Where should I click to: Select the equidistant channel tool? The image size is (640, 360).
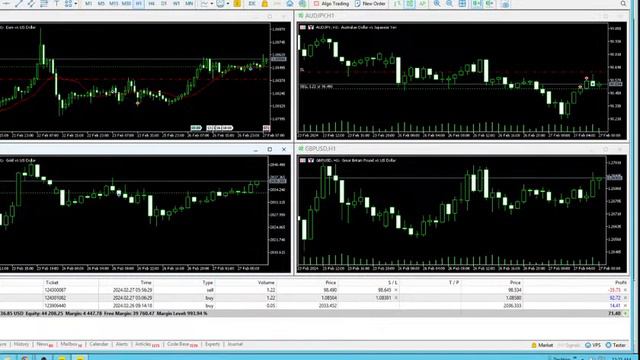(x=31, y=3)
